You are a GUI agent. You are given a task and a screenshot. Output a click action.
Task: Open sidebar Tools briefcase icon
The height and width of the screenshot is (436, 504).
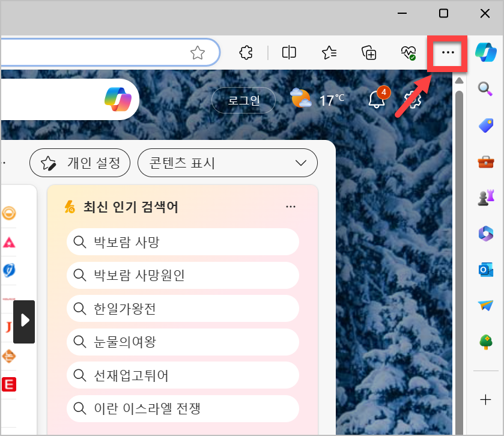(486, 162)
